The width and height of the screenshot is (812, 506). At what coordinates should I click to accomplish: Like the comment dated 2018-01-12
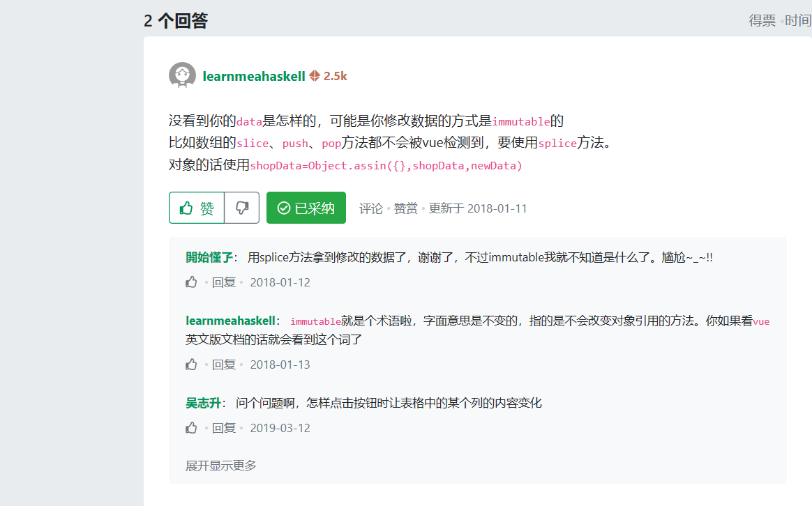[x=192, y=282]
